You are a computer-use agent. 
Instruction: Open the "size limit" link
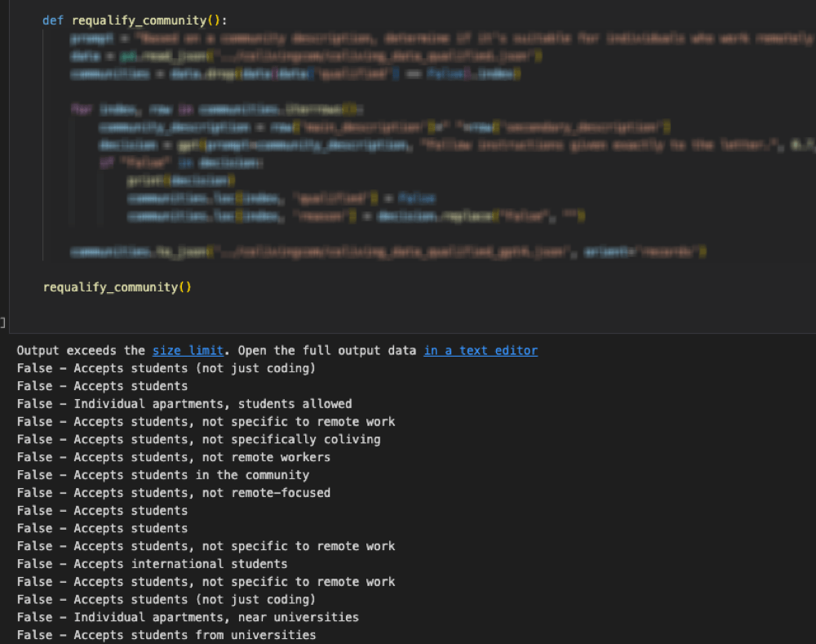(x=188, y=350)
